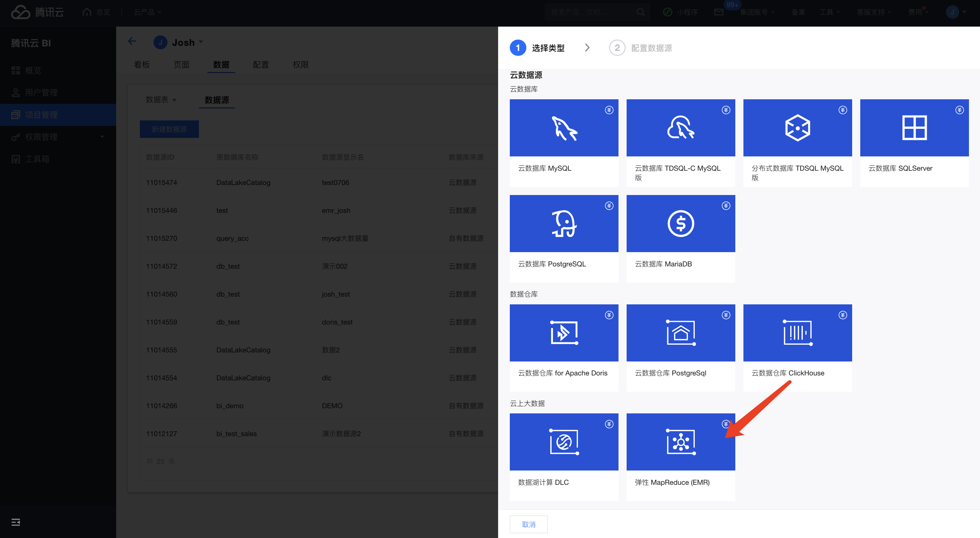This screenshot has height=538, width=980.
Task: Choose the PostgreSQL elephant icon tile
Action: tap(564, 223)
